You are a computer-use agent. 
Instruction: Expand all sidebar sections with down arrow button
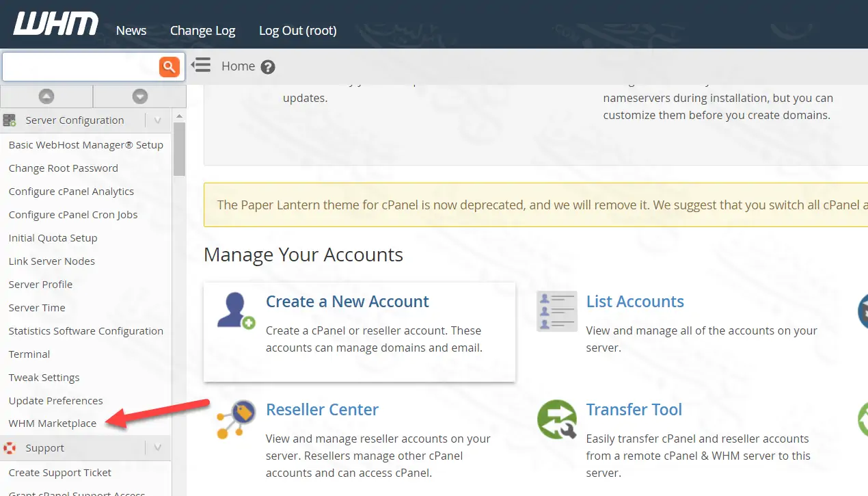pyautogui.click(x=140, y=96)
